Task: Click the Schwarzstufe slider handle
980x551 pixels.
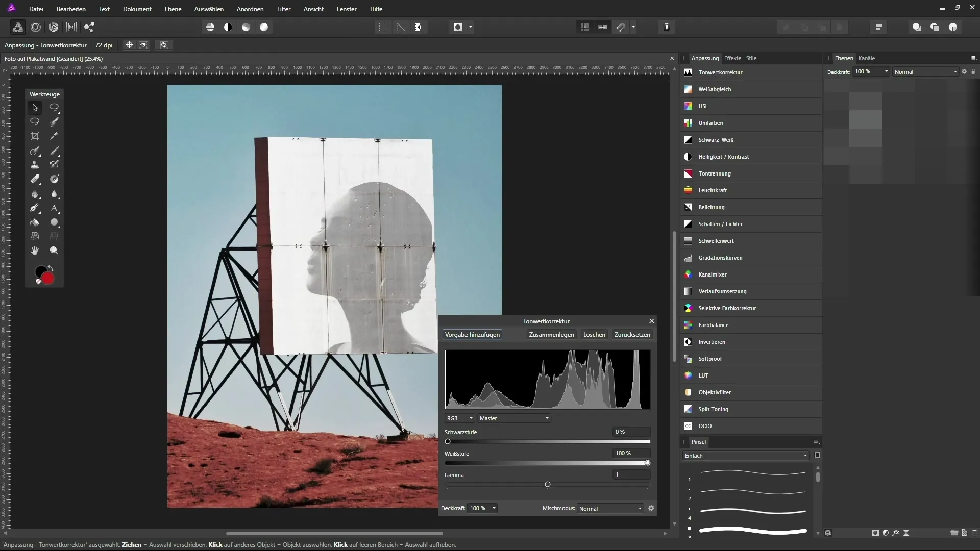Action: coord(448,442)
